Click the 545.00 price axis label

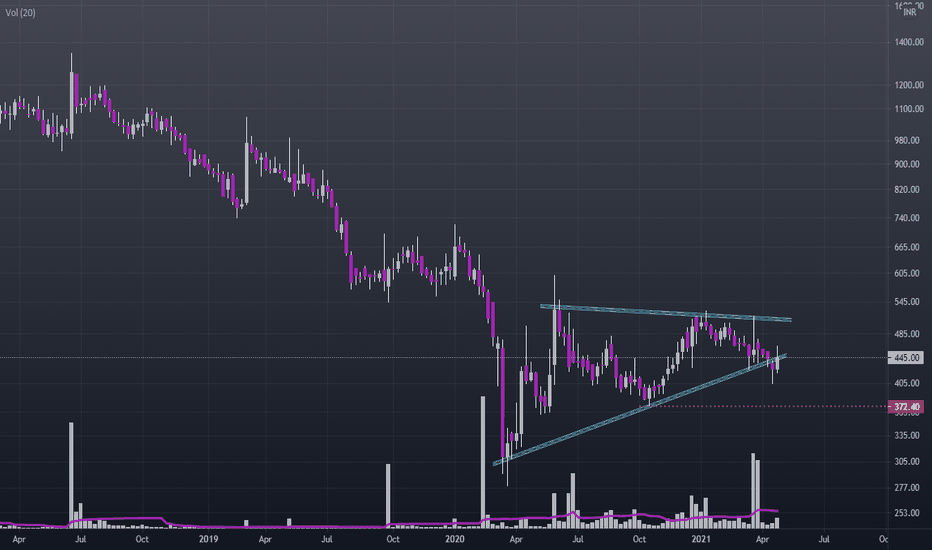[907, 302]
